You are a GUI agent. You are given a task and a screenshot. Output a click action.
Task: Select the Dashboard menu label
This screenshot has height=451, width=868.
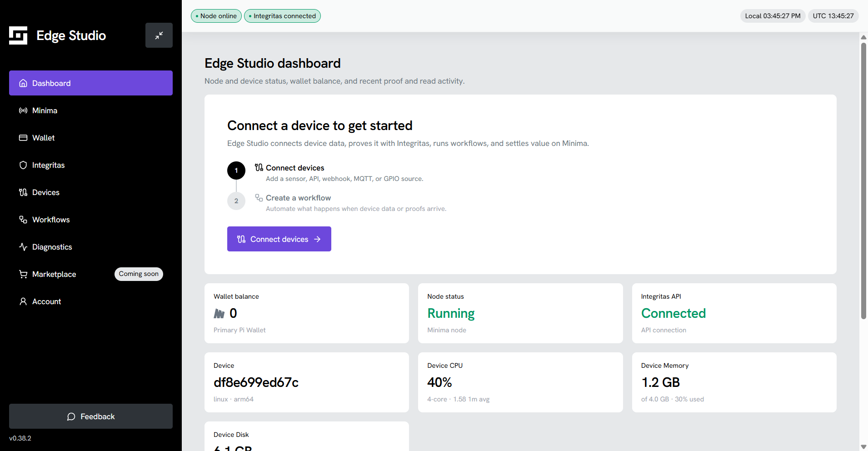tap(51, 83)
